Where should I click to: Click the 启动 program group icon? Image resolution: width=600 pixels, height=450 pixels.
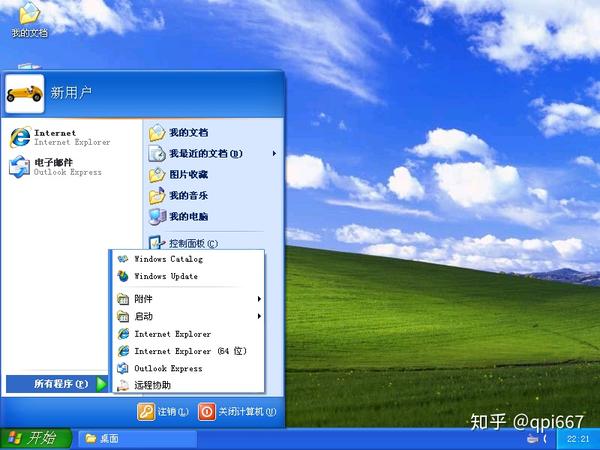(x=123, y=316)
